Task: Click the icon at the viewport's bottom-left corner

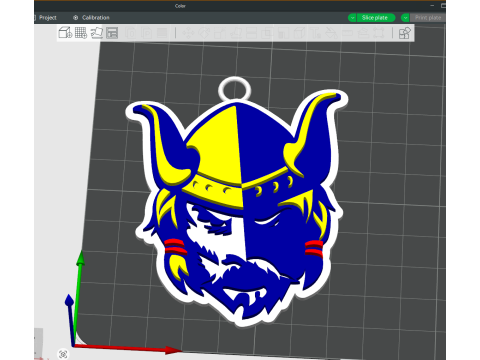Action: pos(63,354)
